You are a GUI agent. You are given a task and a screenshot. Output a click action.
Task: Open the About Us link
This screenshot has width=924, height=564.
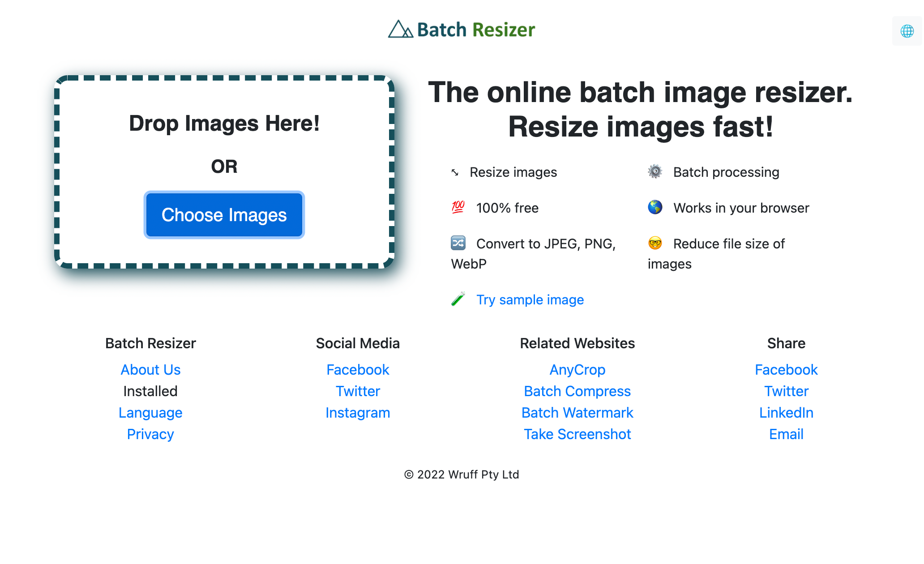[150, 370]
